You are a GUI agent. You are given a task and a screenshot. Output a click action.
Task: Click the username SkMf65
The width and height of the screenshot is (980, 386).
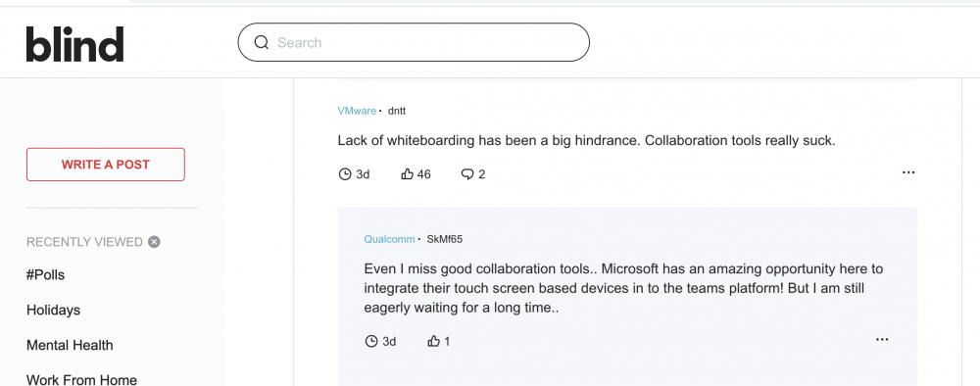coord(444,239)
